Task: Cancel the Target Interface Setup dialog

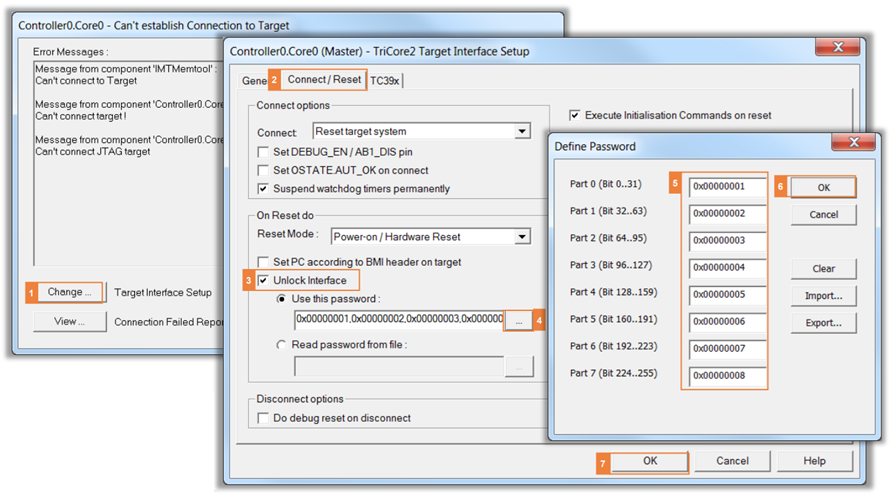Action: click(732, 461)
